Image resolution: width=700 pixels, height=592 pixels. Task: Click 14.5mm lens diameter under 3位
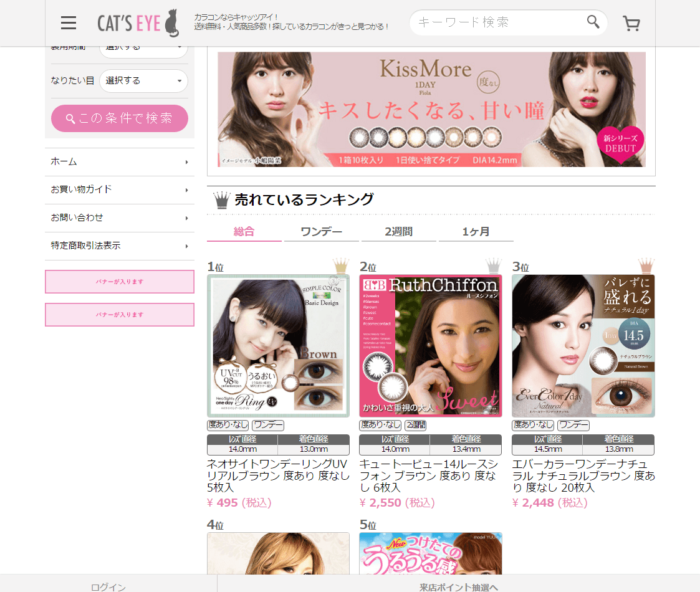pos(548,449)
